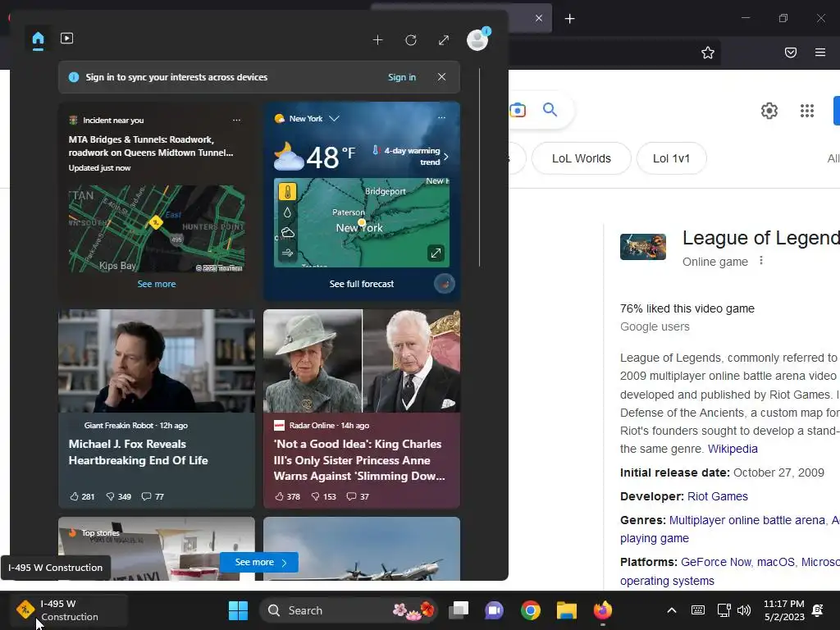Click Sign in to sync interests
The width and height of the screenshot is (840, 630).
pos(402,77)
